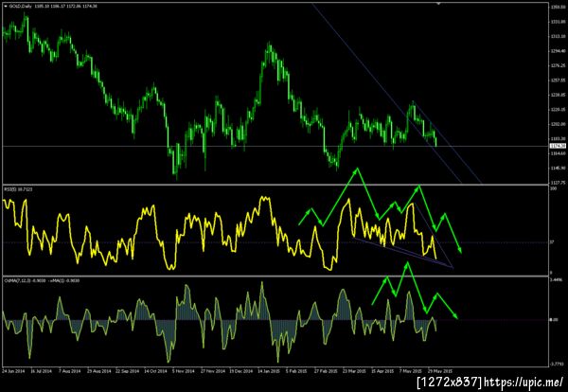
Task: Click the 7 Aug 2014 date label
Action: point(69,371)
